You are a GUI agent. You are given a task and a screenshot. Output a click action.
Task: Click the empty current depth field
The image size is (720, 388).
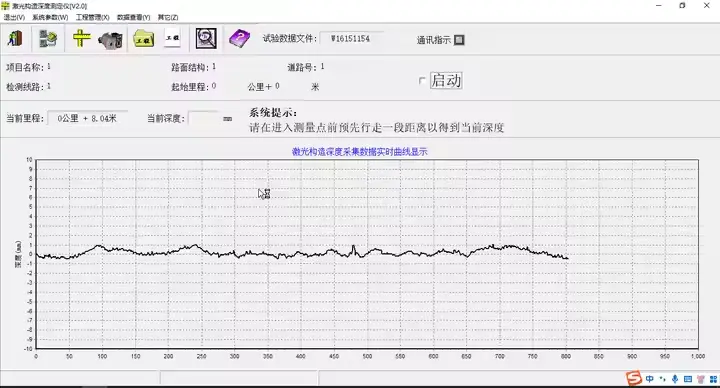click(x=204, y=118)
